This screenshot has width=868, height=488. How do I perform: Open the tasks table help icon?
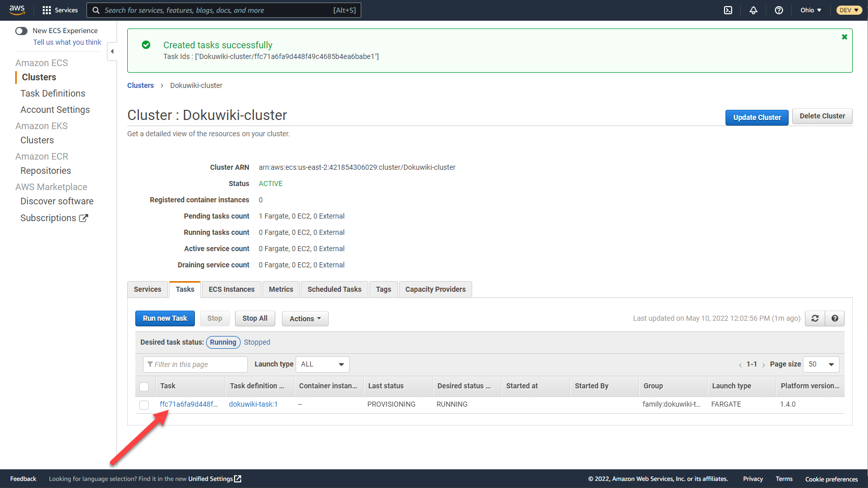tap(835, 318)
